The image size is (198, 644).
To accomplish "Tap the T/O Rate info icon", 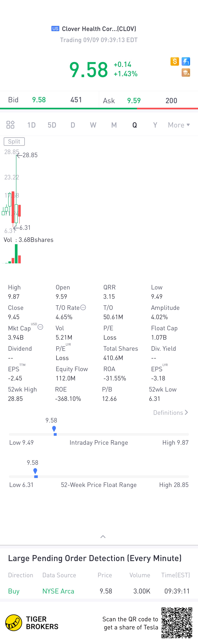I will pyautogui.click(x=83, y=307).
